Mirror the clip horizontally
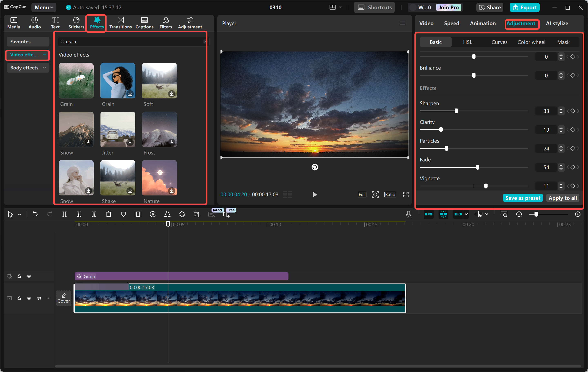 point(167,214)
